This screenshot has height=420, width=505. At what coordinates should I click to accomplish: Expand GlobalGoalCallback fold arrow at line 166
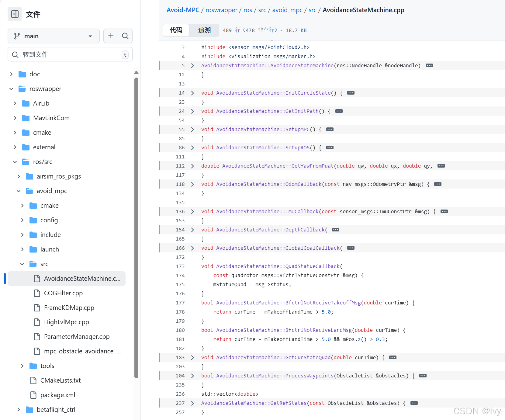pyautogui.click(x=192, y=248)
